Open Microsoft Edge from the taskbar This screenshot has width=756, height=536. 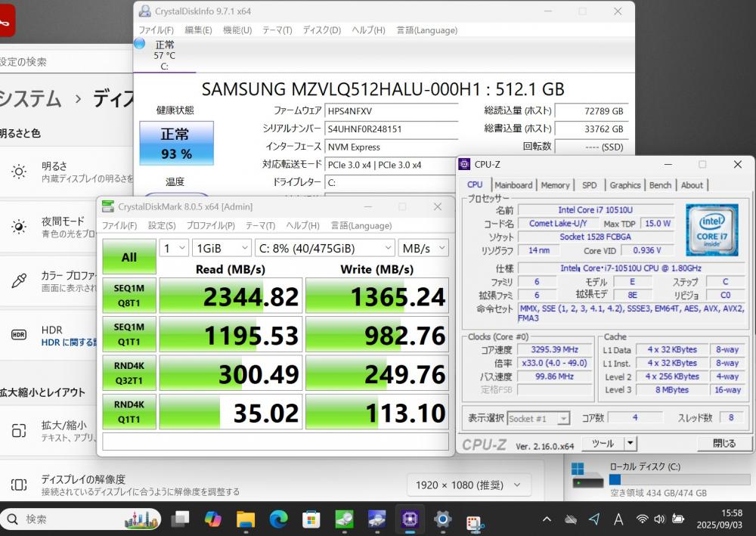pos(278,519)
